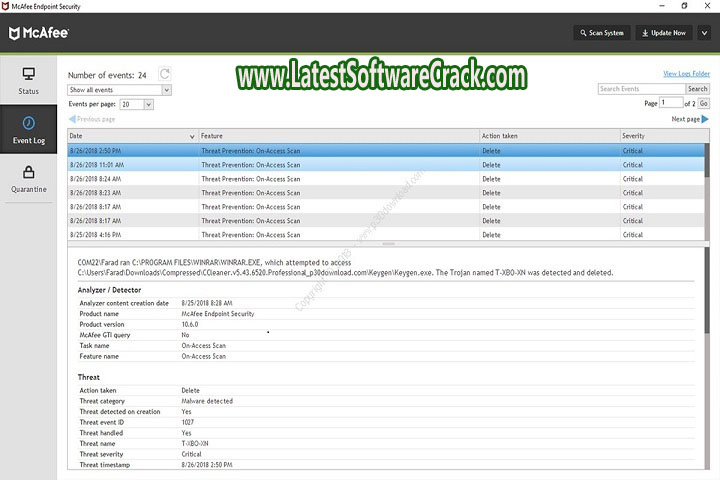Image resolution: width=720 pixels, height=480 pixels.
Task: Open the Status panel in sidebar
Action: (28, 81)
